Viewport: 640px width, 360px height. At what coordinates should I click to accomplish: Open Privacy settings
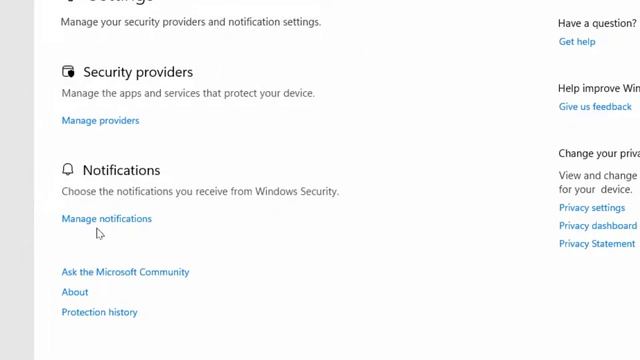coord(592,208)
